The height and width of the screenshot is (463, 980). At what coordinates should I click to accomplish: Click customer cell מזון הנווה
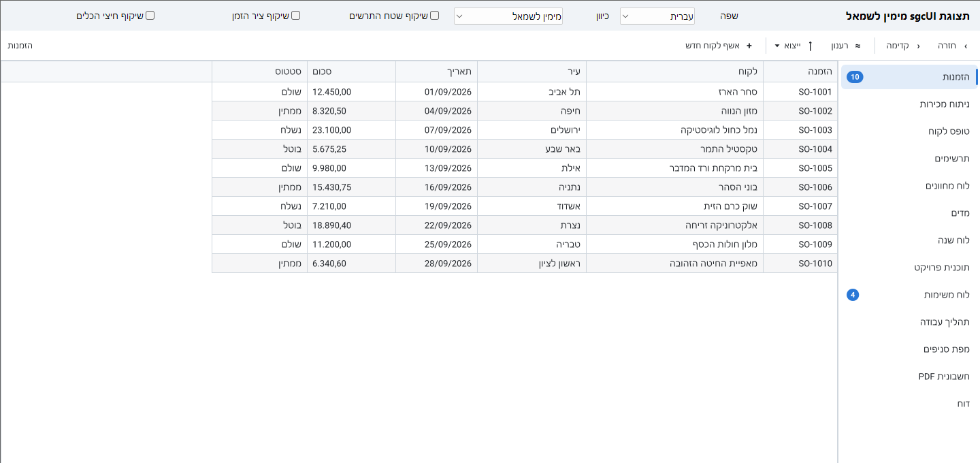click(675, 111)
